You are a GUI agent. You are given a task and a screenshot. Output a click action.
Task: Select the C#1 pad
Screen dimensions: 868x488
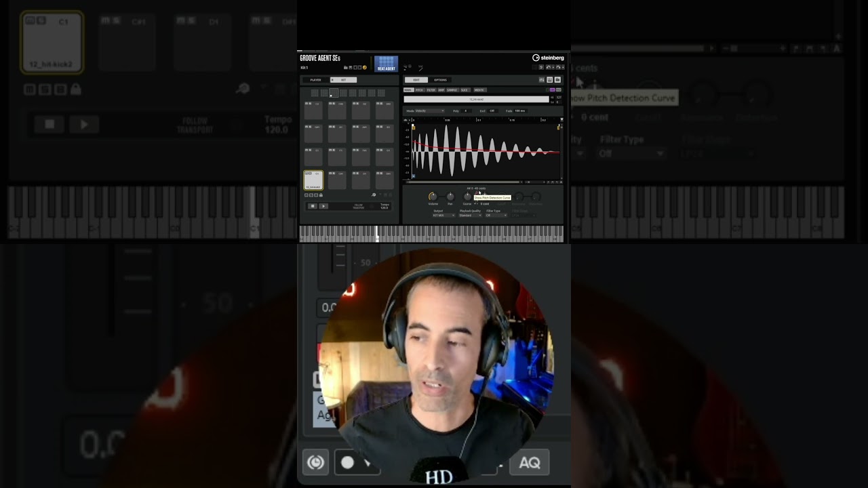tap(337, 180)
